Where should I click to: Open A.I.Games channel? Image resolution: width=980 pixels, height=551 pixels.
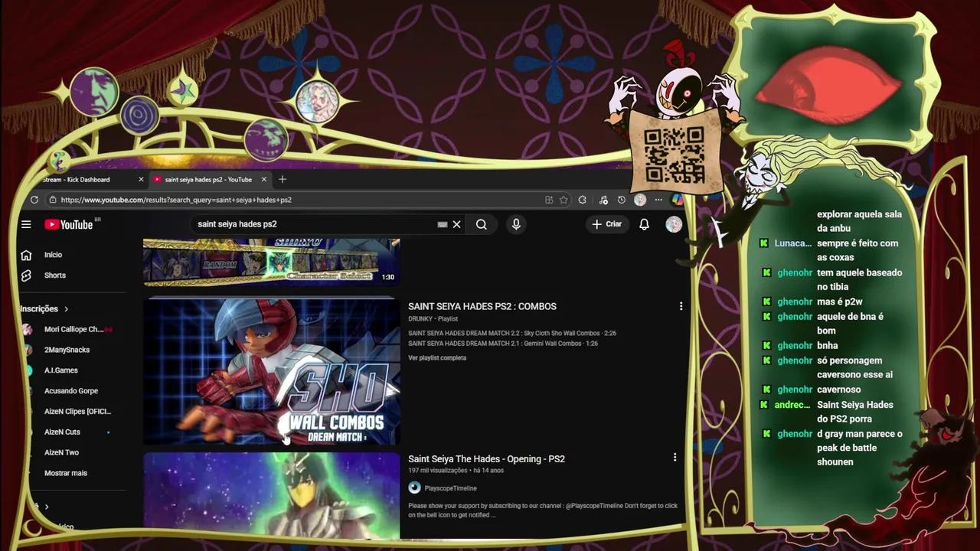pyautogui.click(x=61, y=370)
